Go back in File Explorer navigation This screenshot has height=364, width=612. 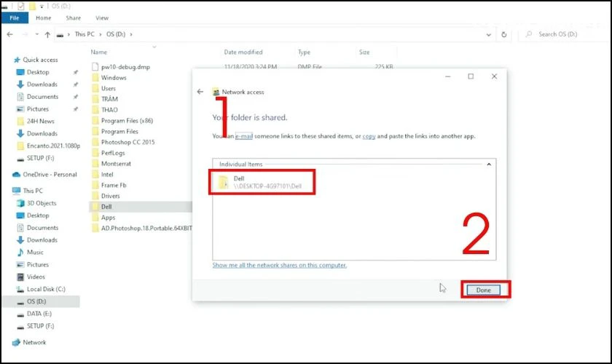coord(10,34)
